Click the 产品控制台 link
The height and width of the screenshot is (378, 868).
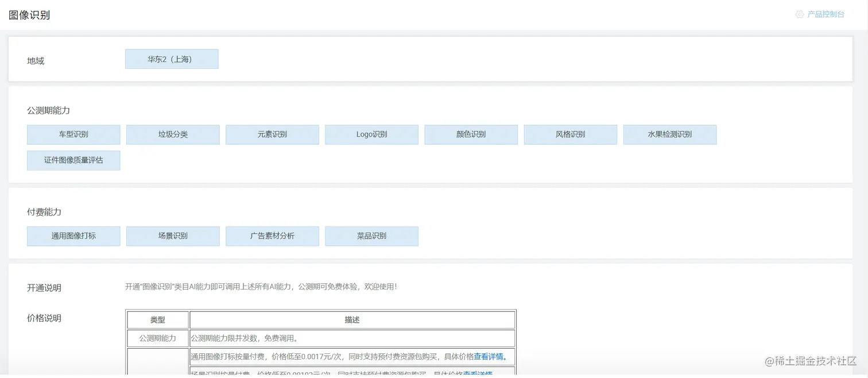pyautogui.click(x=825, y=14)
